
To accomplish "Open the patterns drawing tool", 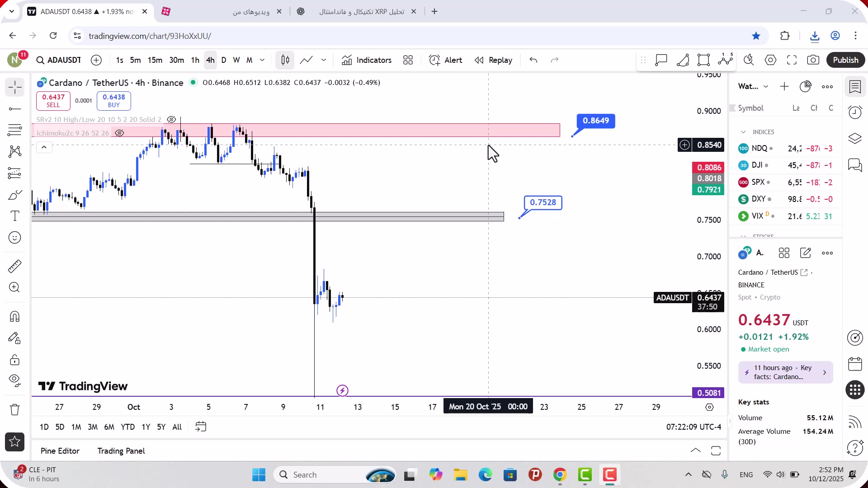I will click(x=14, y=151).
